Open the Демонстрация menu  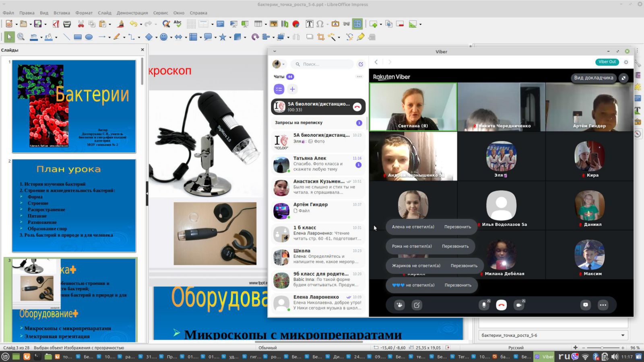coord(132,13)
